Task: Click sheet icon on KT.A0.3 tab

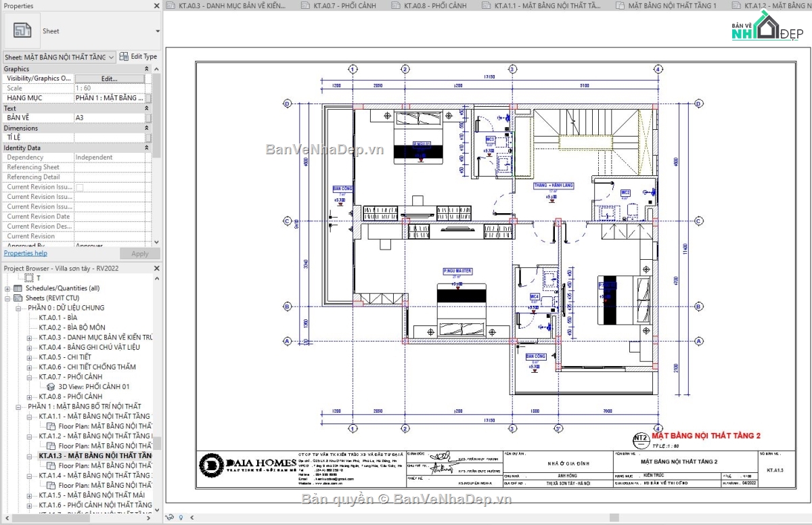Action: tap(171, 5)
